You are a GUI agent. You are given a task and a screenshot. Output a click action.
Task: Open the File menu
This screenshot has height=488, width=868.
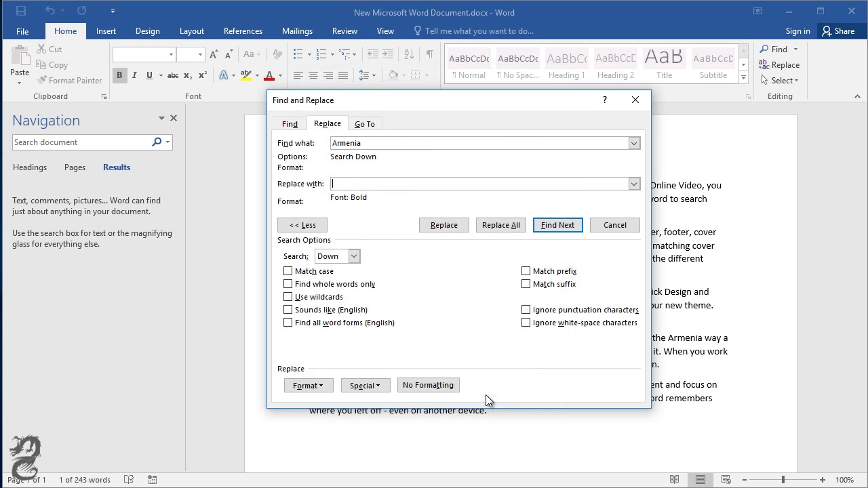(22, 31)
